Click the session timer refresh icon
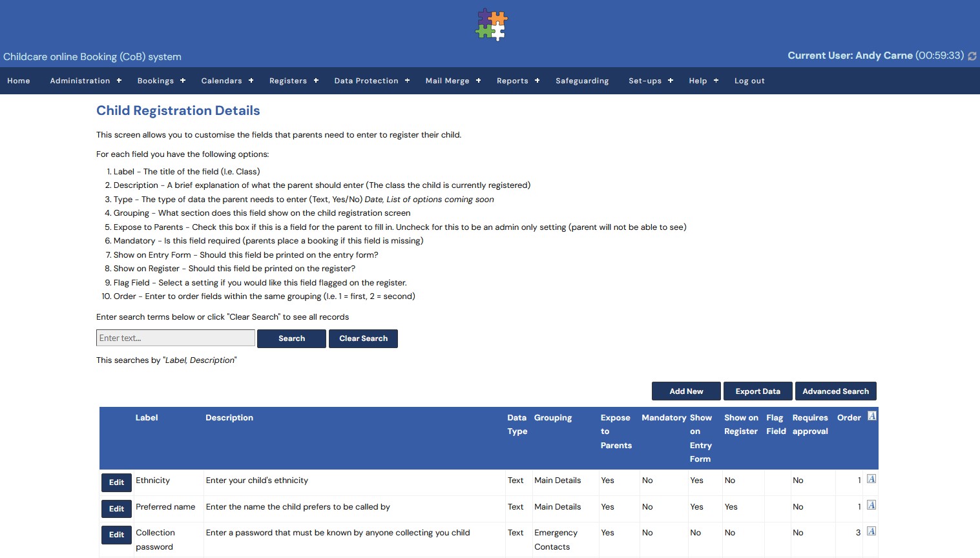The height and width of the screenshot is (558, 980). point(972,56)
